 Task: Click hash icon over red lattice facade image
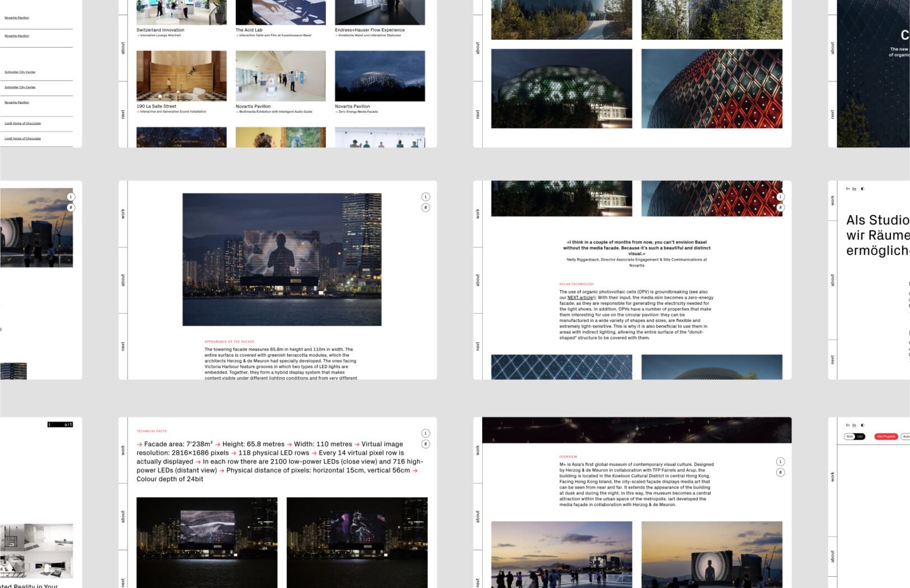pos(780,207)
